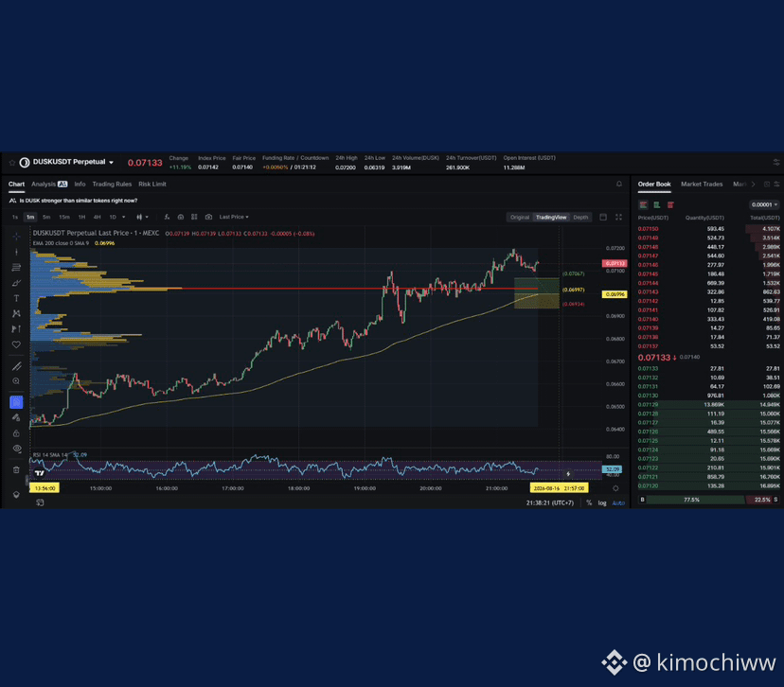784x687 pixels.
Task: Show combined buy and sell order book view
Action: (644, 204)
